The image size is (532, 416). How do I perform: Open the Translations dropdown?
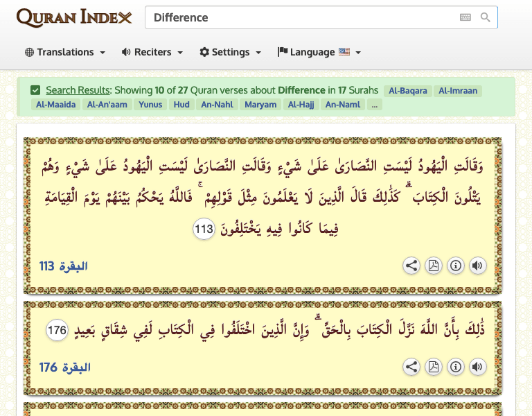point(65,52)
